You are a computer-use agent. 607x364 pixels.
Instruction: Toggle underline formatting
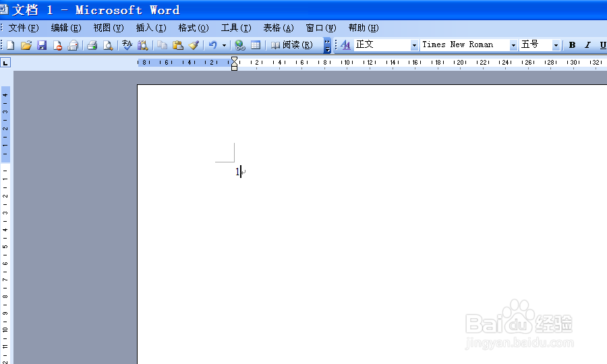(x=603, y=45)
